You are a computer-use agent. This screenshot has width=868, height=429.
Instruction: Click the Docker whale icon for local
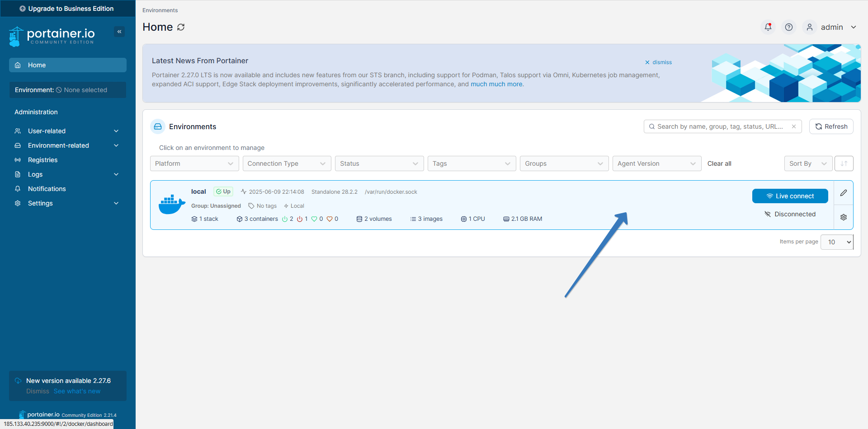point(172,205)
